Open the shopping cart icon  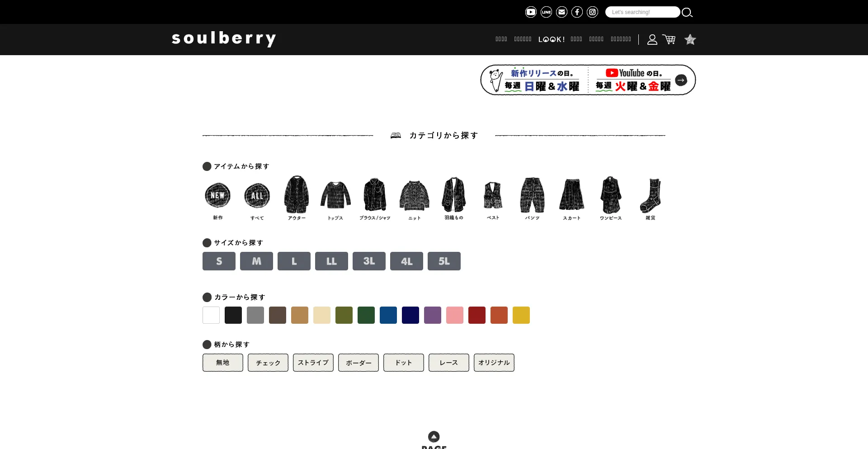pos(669,39)
